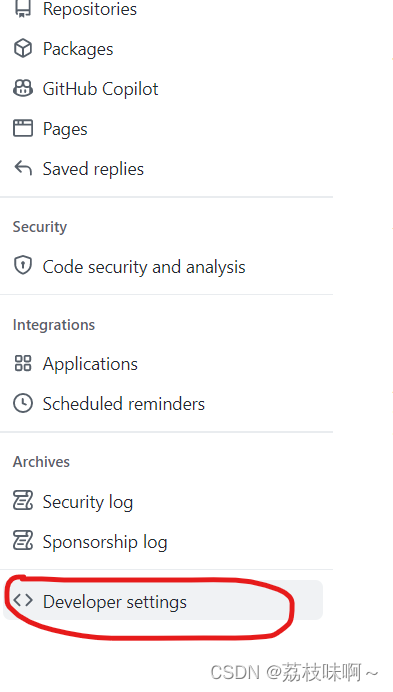The width and height of the screenshot is (393, 692).
Task: Open Developer settings
Action: [163, 600]
